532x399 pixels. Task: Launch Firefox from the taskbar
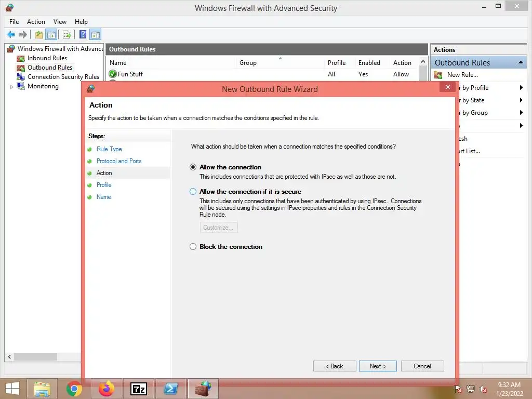click(107, 389)
